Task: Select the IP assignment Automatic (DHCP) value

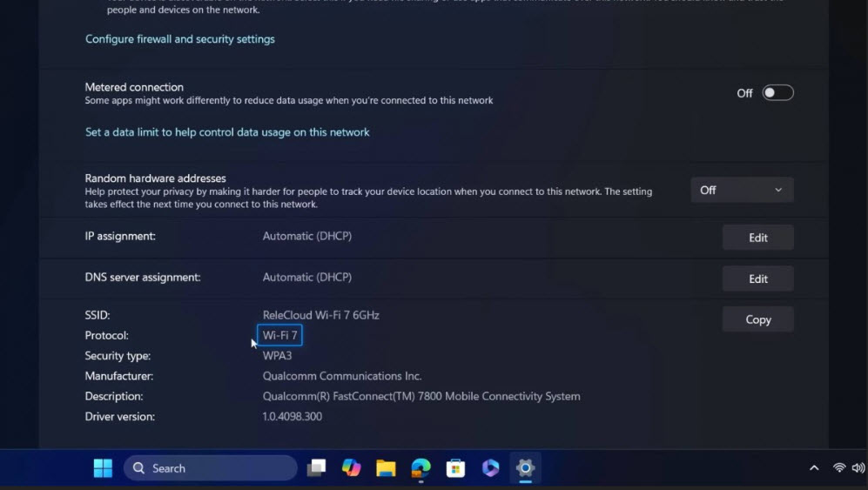Action: pos(306,236)
